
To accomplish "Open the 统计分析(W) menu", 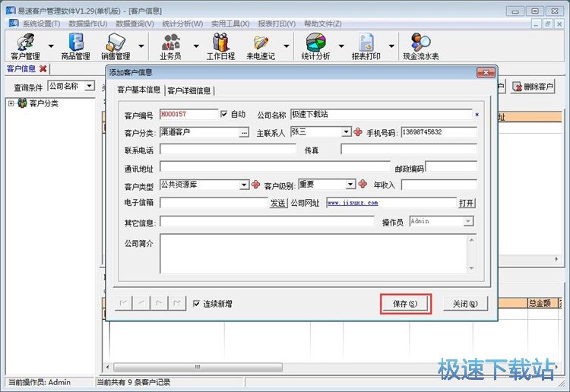I will tap(182, 24).
